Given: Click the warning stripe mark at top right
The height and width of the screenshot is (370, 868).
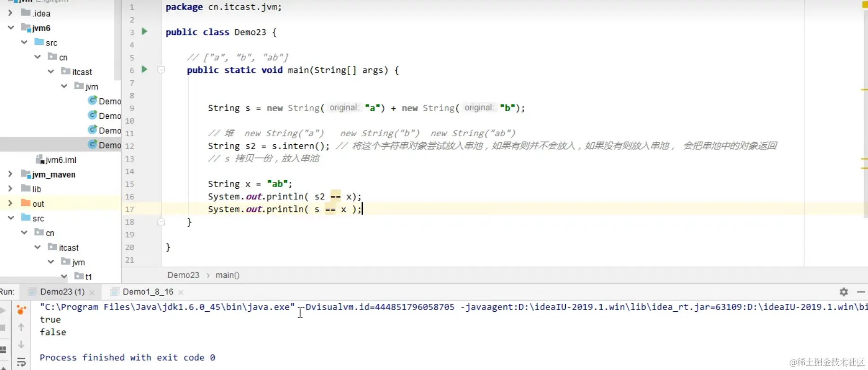Looking at the screenshot, I should tap(865, 4).
